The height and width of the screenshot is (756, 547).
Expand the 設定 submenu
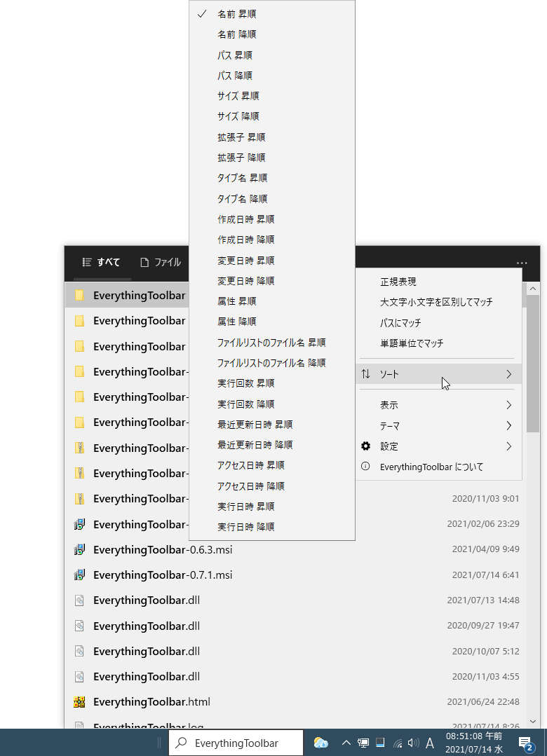(x=439, y=446)
